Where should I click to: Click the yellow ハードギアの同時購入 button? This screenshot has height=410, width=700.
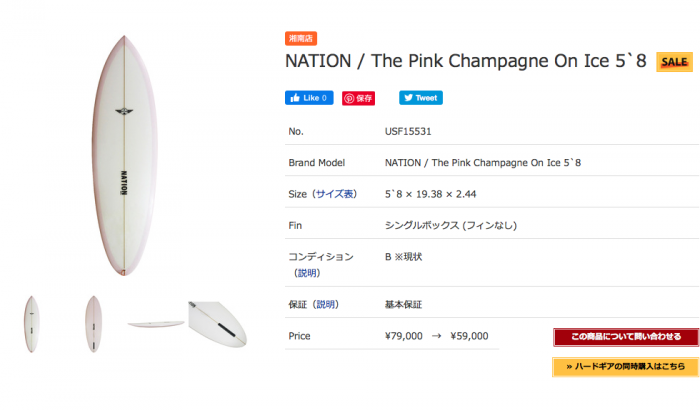[625, 367]
